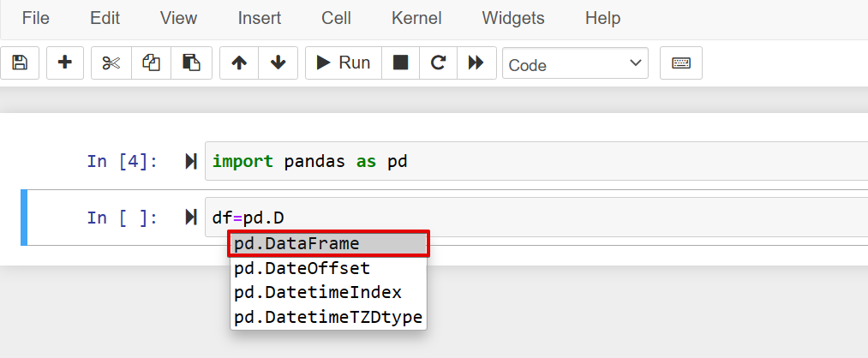Image resolution: width=868 pixels, height=358 pixels.
Task: Move the selected cell down with the arrow
Action: point(278,63)
